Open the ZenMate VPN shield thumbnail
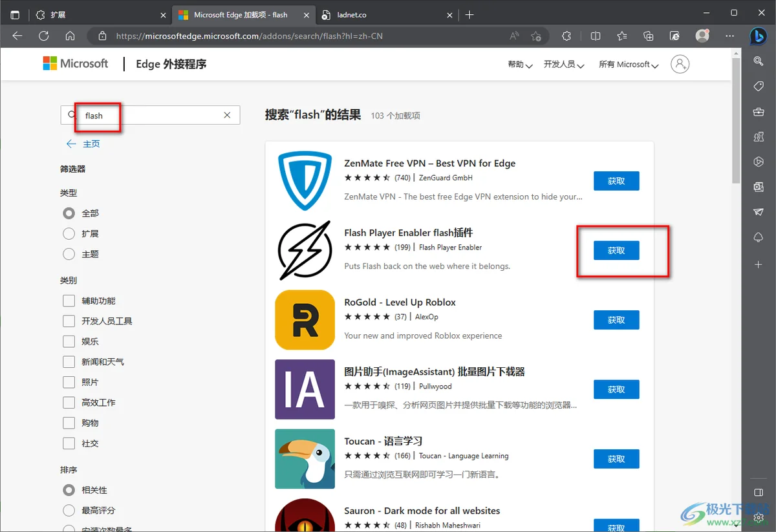Viewport: 776px width, 532px height. click(305, 181)
